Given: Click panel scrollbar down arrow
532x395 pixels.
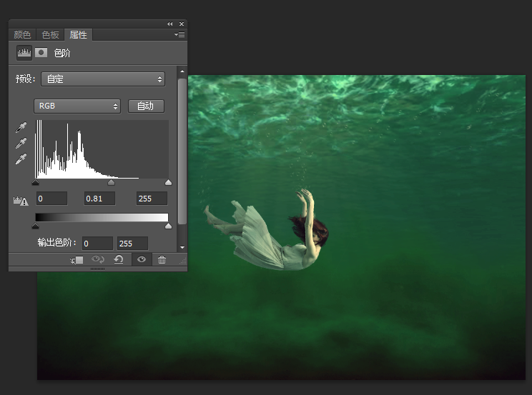Looking at the screenshot, I should (x=182, y=248).
